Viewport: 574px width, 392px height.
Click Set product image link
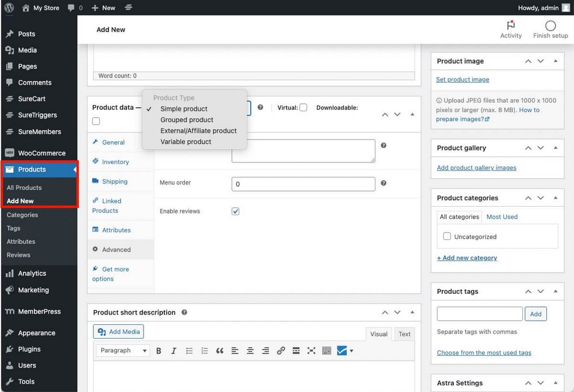(462, 79)
